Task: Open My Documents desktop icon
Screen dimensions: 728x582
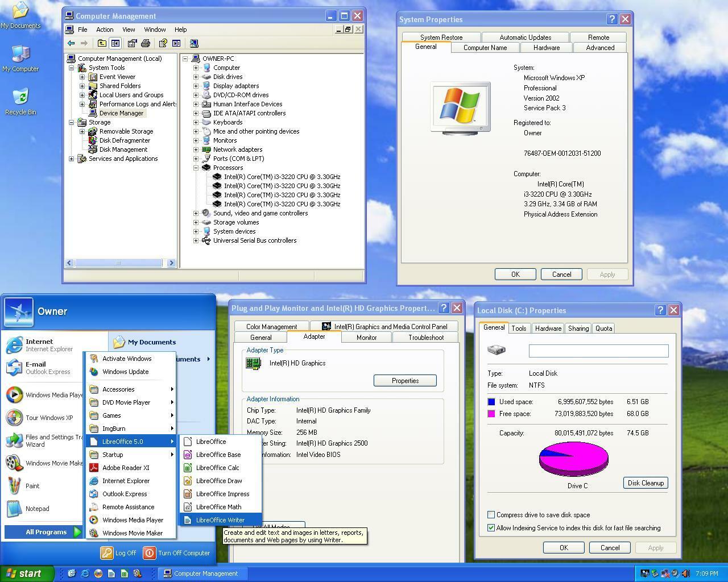Action: [x=20, y=16]
